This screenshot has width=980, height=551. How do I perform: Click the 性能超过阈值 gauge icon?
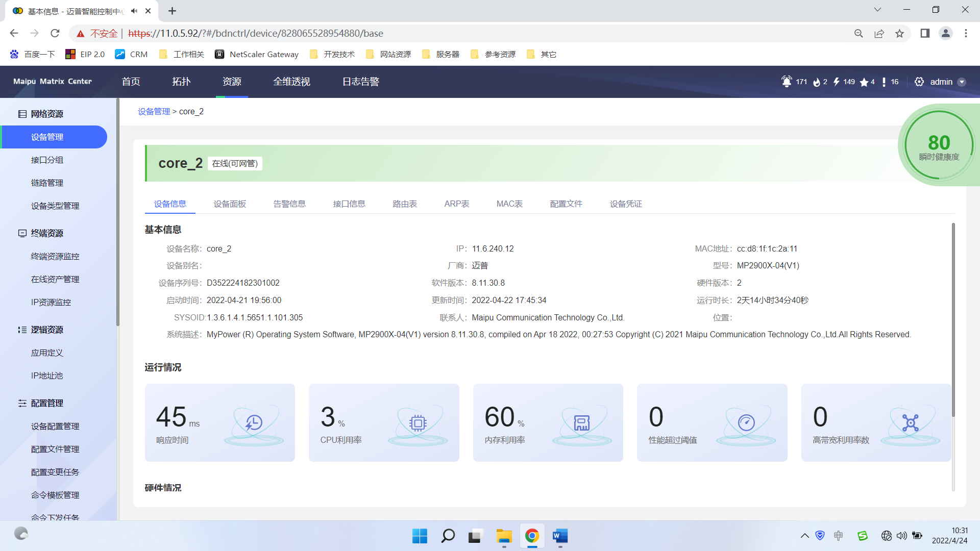click(x=746, y=422)
